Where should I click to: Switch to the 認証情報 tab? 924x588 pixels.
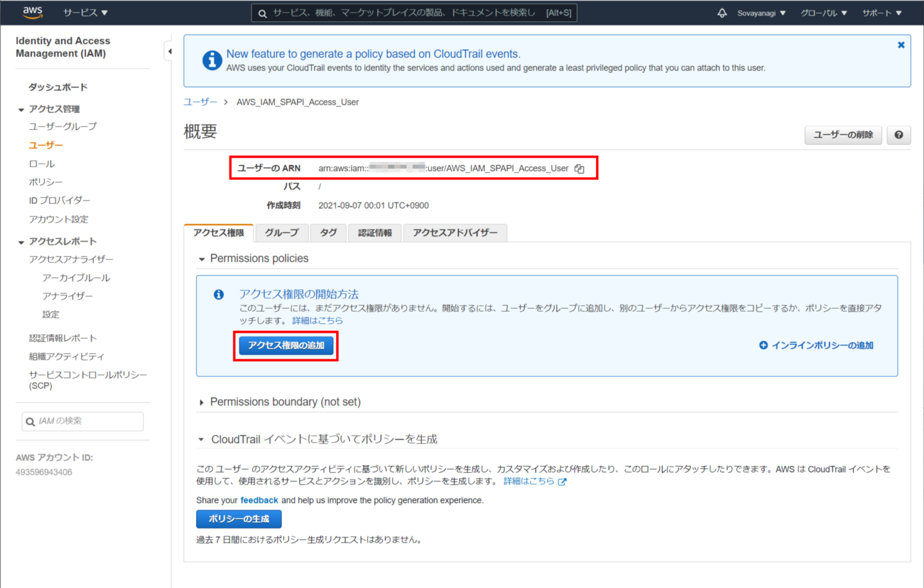point(374,233)
